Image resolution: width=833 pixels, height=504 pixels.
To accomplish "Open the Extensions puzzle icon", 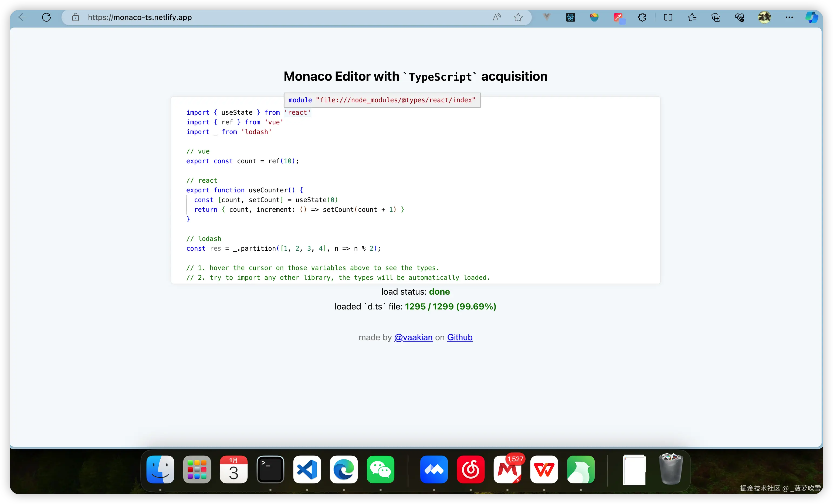I will click(642, 17).
